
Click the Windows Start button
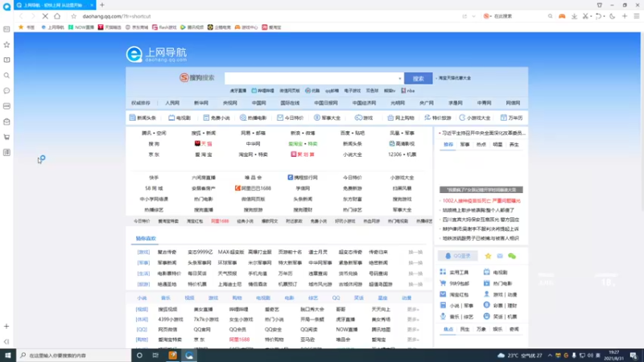point(8,356)
